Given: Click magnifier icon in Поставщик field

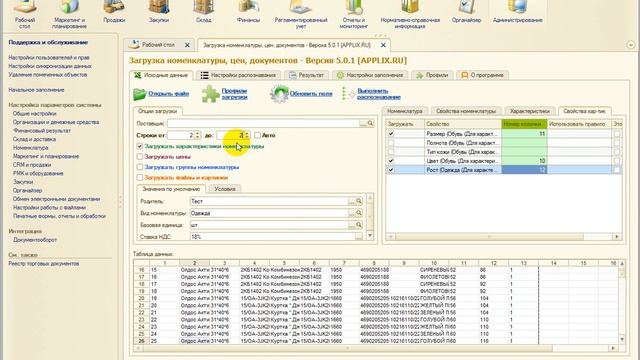Looking at the screenshot, I should pyautogui.click(x=370, y=123).
